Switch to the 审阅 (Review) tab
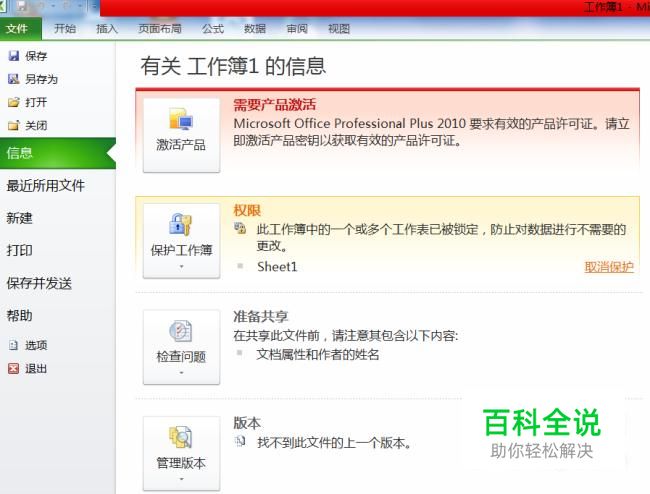The width and height of the screenshot is (650, 494). click(297, 29)
